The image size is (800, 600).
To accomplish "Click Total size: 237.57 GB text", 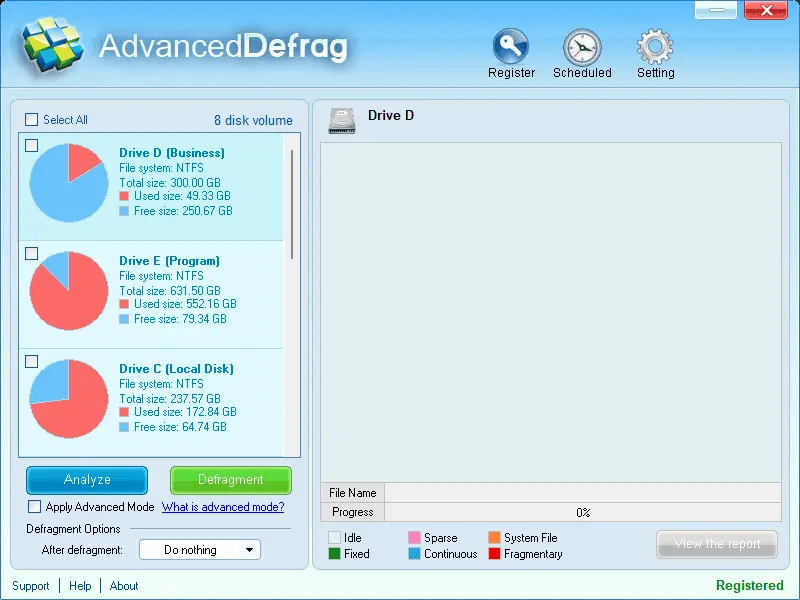I will click(x=170, y=399).
